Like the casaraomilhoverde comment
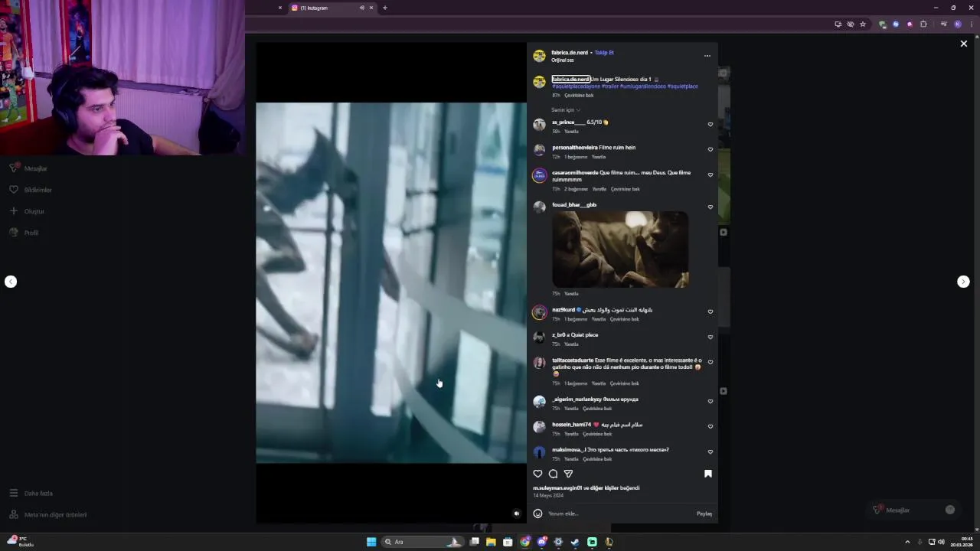 coord(710,174)
